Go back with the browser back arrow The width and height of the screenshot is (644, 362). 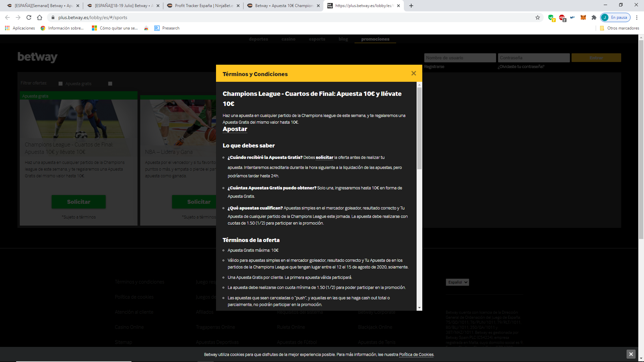[7, 17]
